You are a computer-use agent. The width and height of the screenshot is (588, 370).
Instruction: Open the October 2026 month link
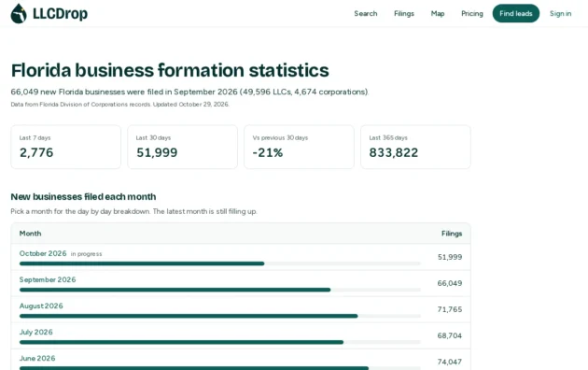pos(43,253)
